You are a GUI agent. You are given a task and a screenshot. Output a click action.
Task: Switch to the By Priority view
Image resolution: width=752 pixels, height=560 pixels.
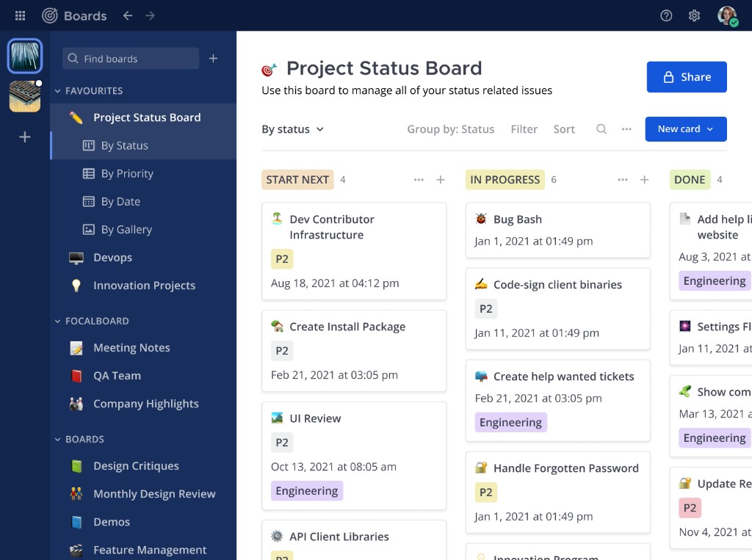(x=143, y=173)
